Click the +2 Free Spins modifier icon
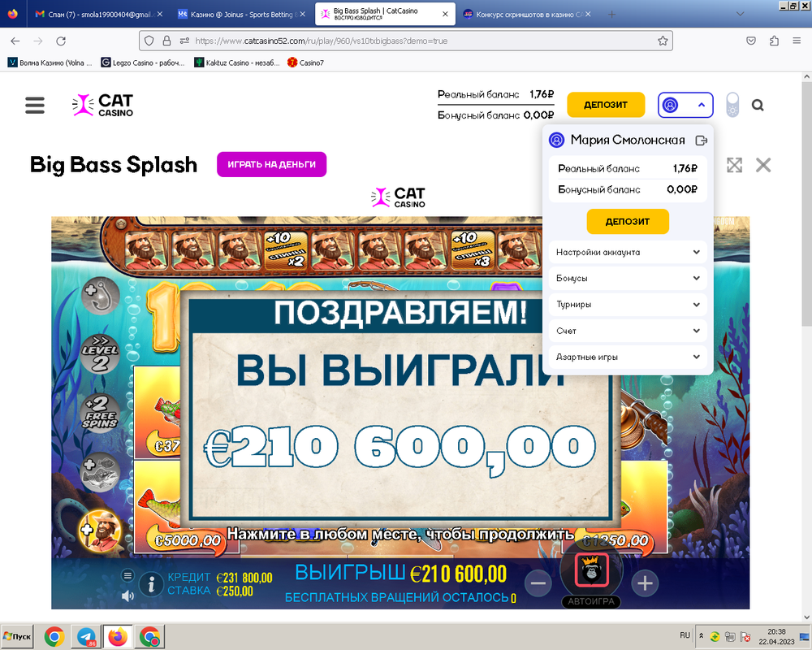The width and height of the screenshot is (812, 650). click(100, 413)
